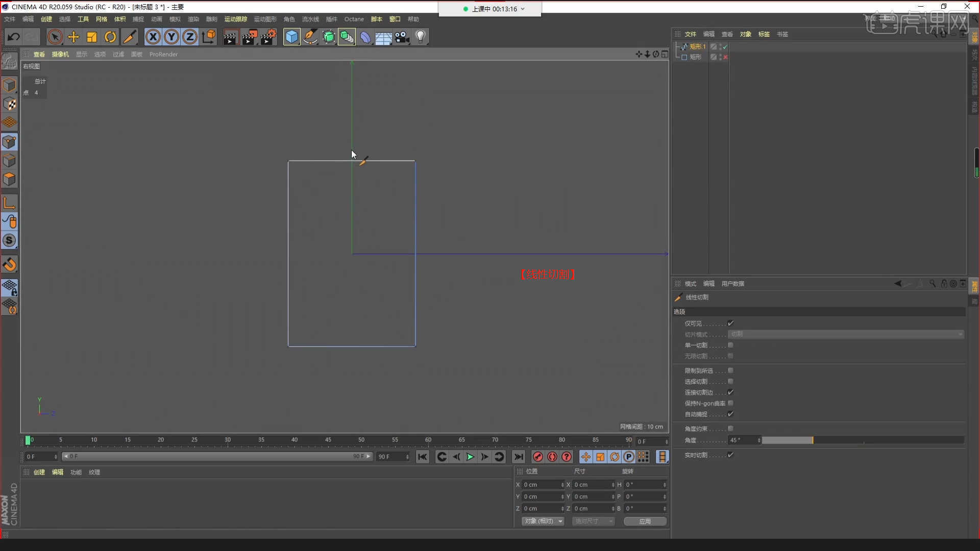Toggle 实时切割 checkbox
Image resolution: width=980 pixels, height=551 pixels.
pos(730,455)
